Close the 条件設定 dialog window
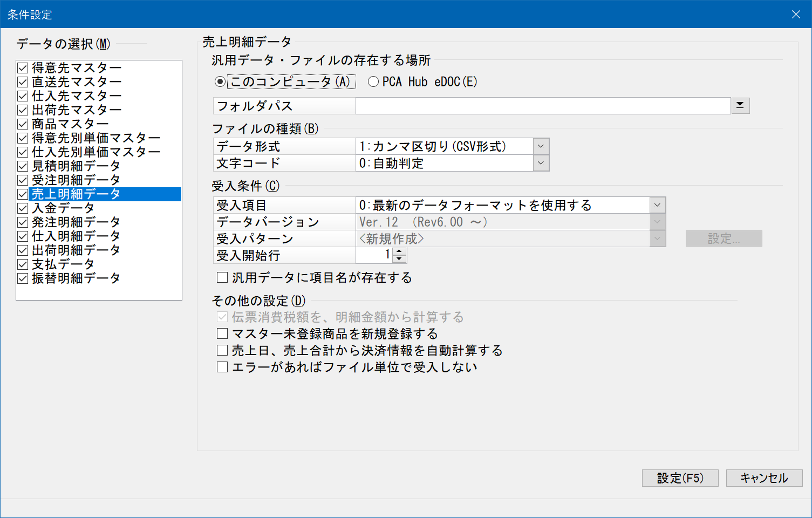 [x=796, y=15]
